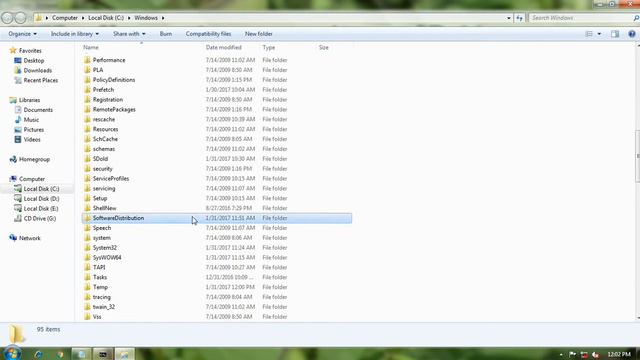Screen dimensions: 640x360
Task: Click the Back navigation arrow
Action: [x=7, y=18]
